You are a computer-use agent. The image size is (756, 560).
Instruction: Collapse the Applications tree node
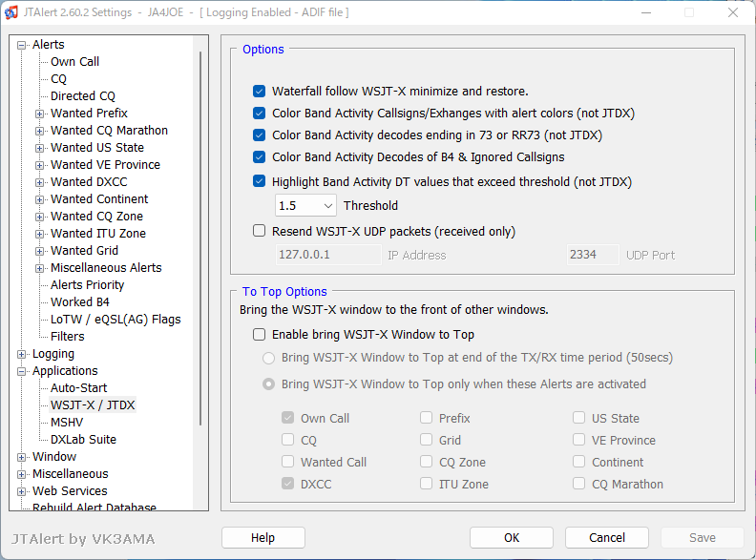tap(21, 371)
